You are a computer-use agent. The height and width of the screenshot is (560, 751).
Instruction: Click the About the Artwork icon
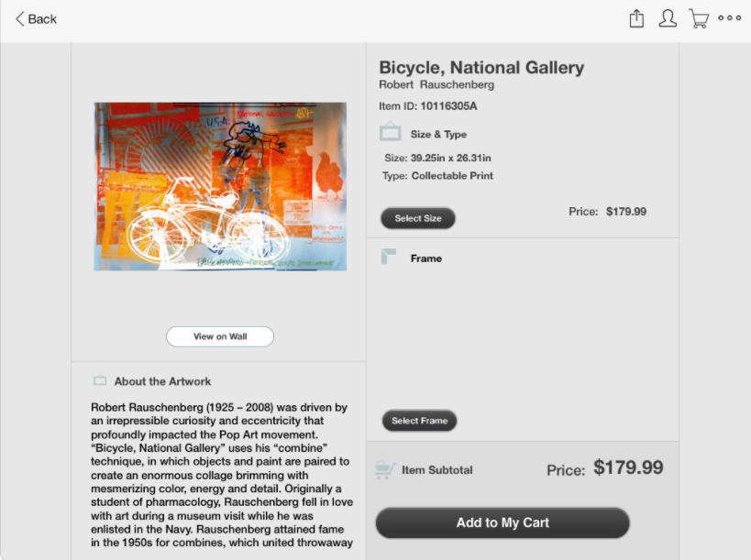pyautogui.click(x=100, y=381)
